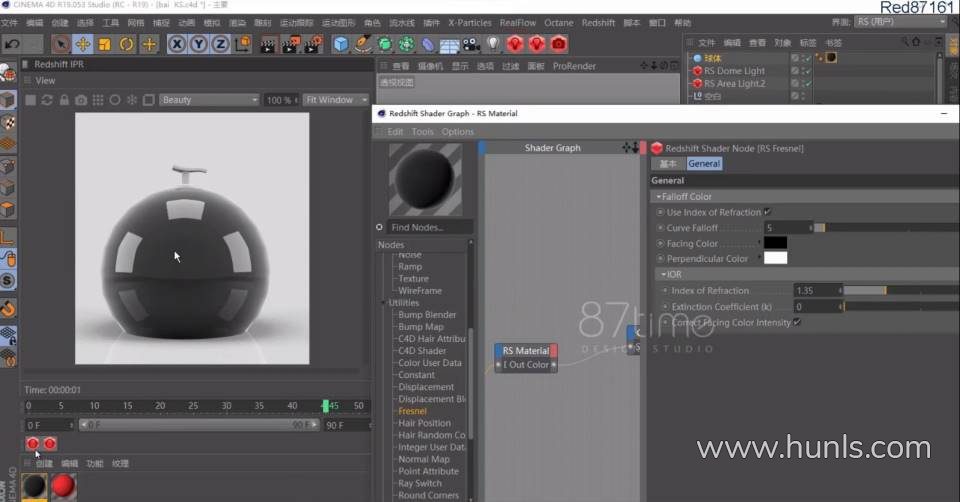This screenshot has height=502, width=960.
Task: Toggle Correct Facing Color Intensity checkbox
Action: [797, 322]
